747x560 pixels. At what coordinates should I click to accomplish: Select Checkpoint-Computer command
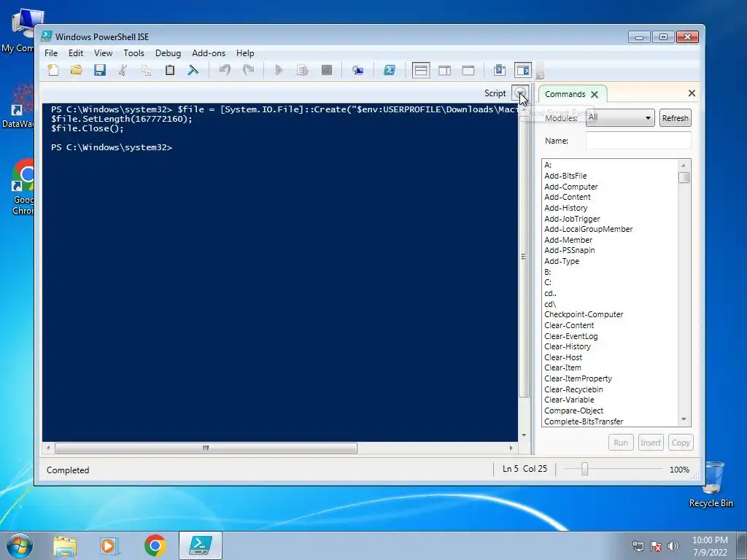(x=584, y=314)
